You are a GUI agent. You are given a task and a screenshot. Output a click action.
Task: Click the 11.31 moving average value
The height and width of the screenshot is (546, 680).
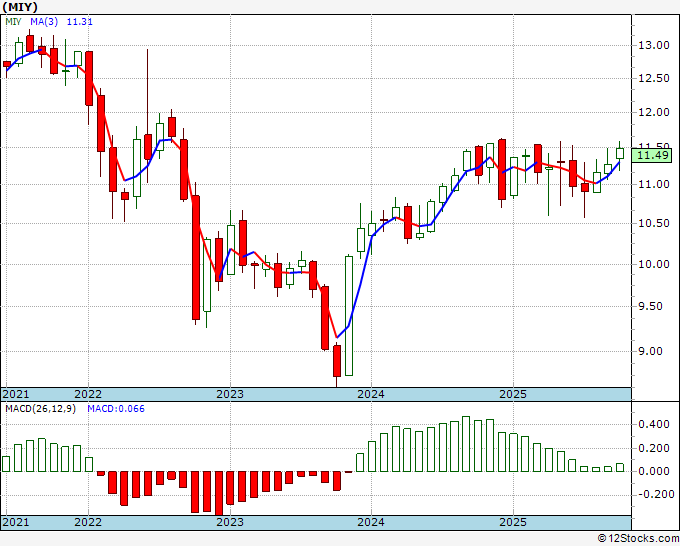coord(79,21)
